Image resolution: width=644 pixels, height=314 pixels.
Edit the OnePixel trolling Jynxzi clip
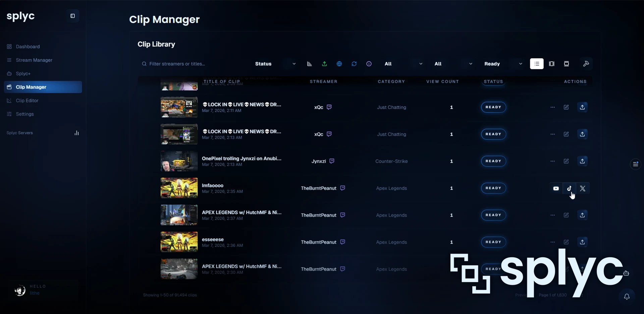pos(566,161)
